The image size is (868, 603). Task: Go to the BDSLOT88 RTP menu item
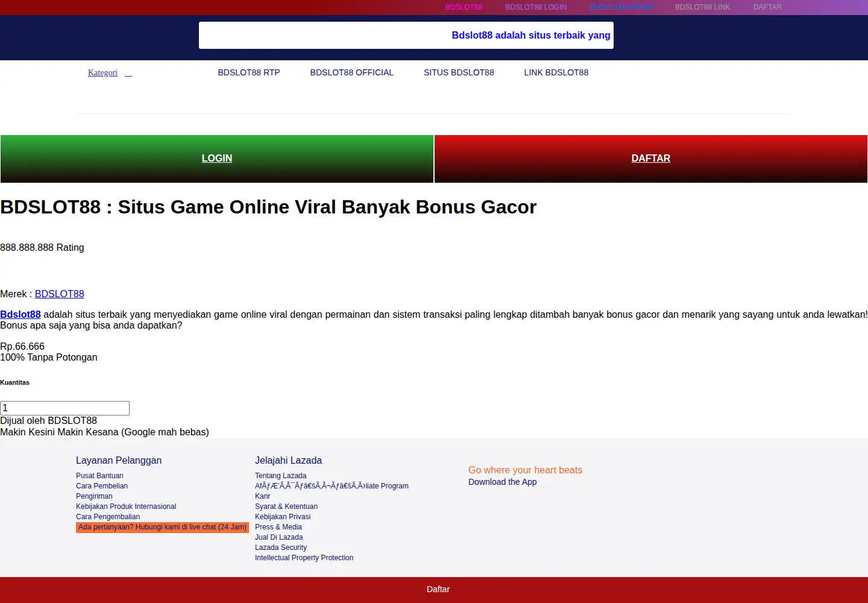click(249, 72)
